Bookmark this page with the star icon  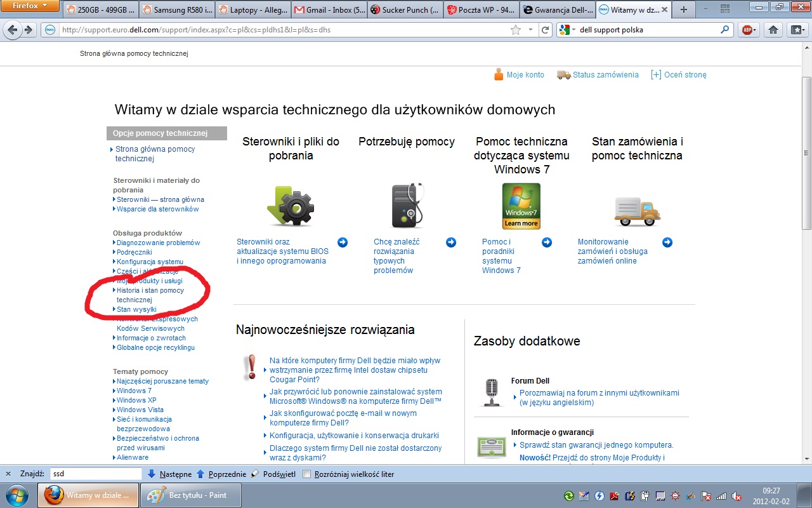(516, 30)
